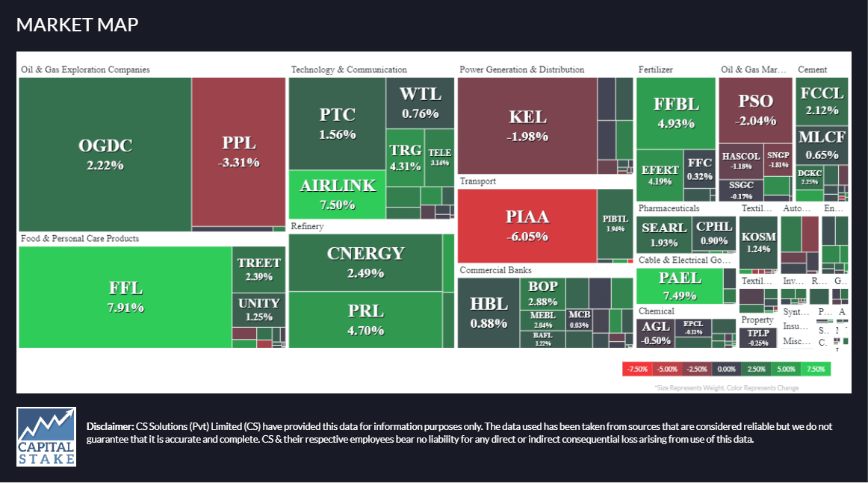Click the PSO -2.04% tile
This screenshot has height=483, width=868.
tap(755, 110)
